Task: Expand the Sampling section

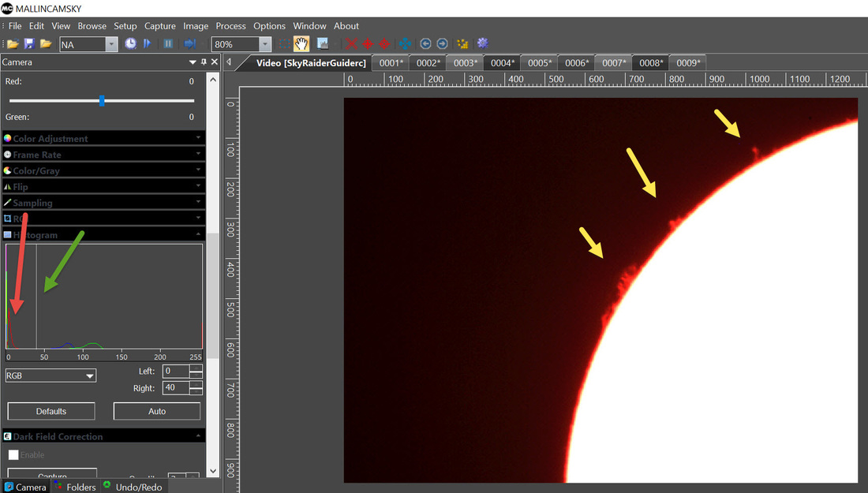Action: 103,203
